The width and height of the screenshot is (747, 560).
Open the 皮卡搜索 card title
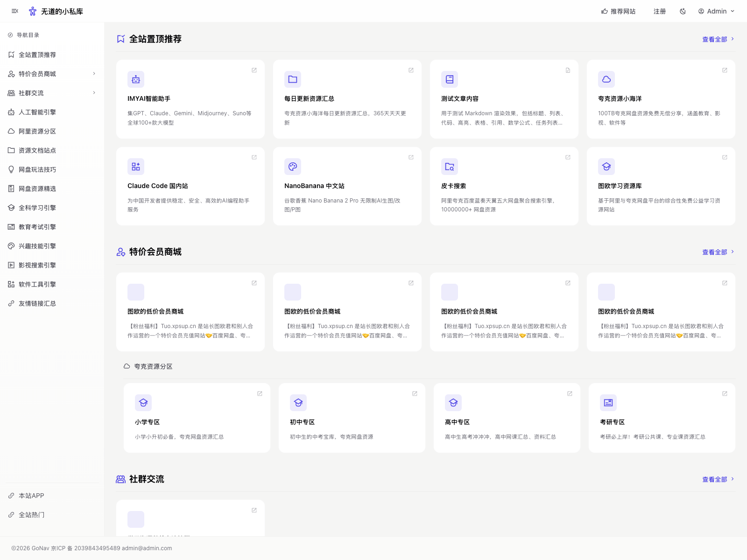pos(453,186)
